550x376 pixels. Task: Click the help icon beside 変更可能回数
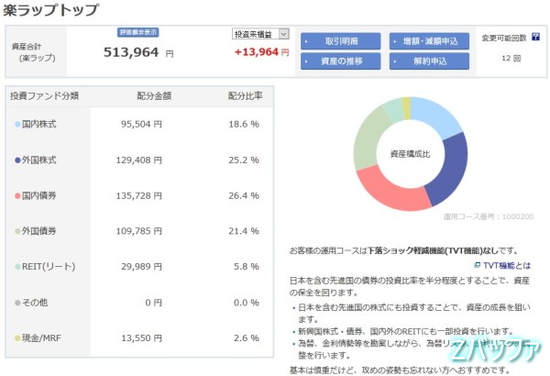(x=536, y=37)
